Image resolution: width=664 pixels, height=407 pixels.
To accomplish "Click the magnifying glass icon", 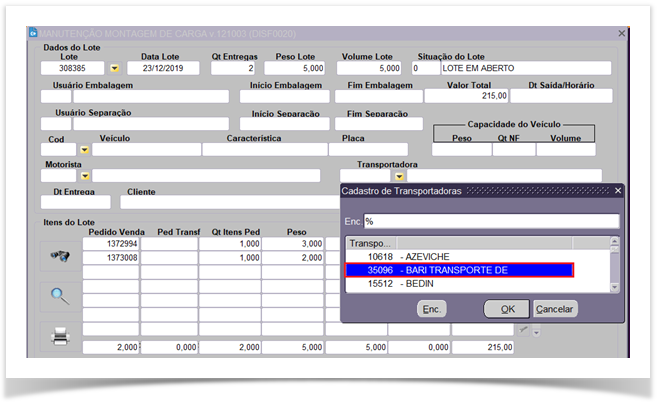I will pyautogui.click(x=59, y=295).
